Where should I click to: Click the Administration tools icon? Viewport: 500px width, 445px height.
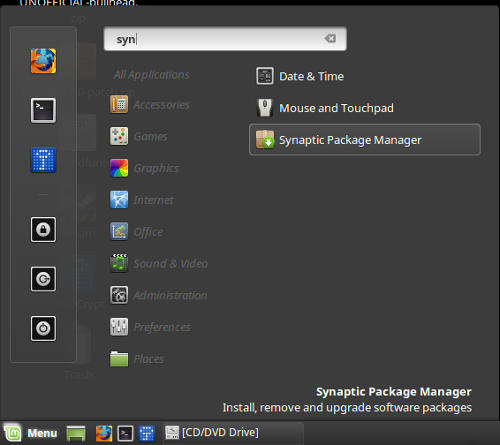click(119, 295)
